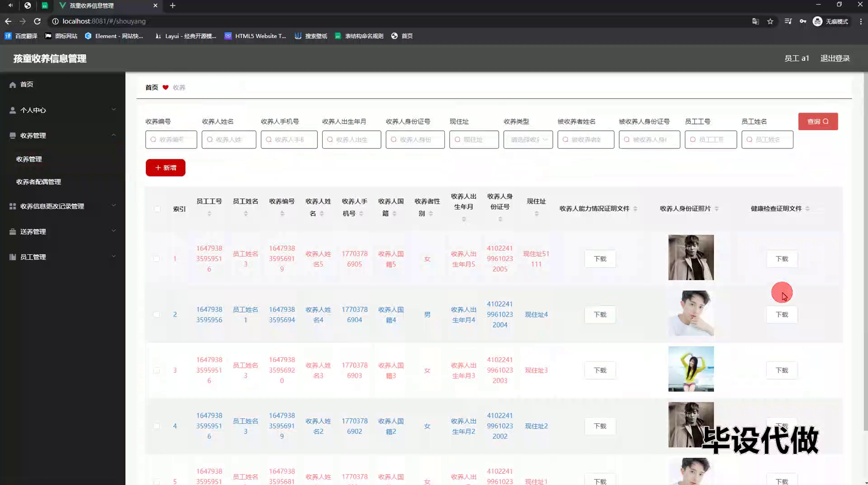Open a new browser tab with the plus icon
The image size is (868, 485).
[x=173, y=5]
